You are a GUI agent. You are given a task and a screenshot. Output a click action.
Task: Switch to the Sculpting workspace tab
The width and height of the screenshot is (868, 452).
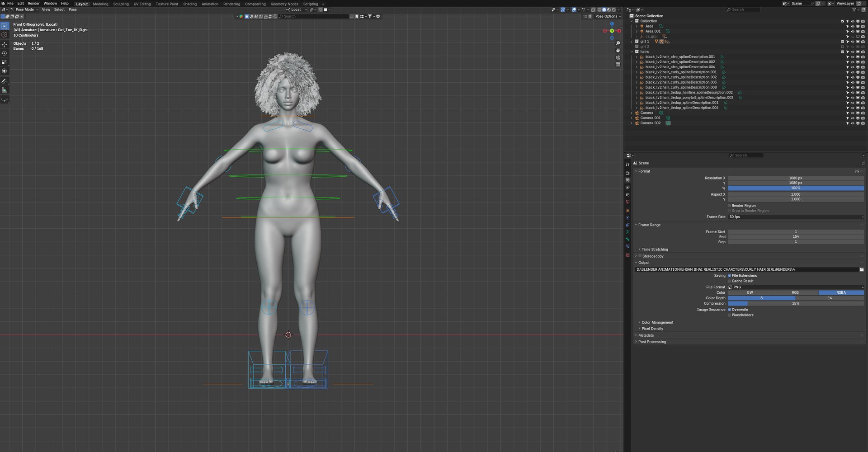tap(121, 4)
